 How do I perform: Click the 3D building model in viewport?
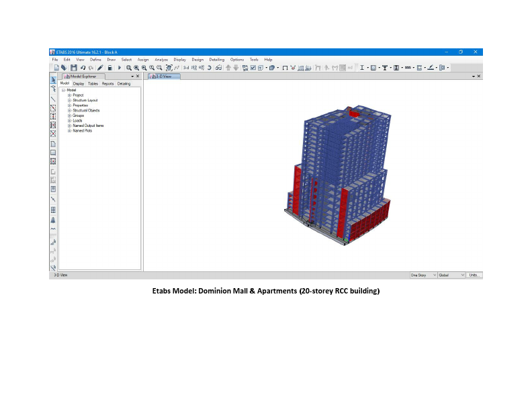[339, 177]
